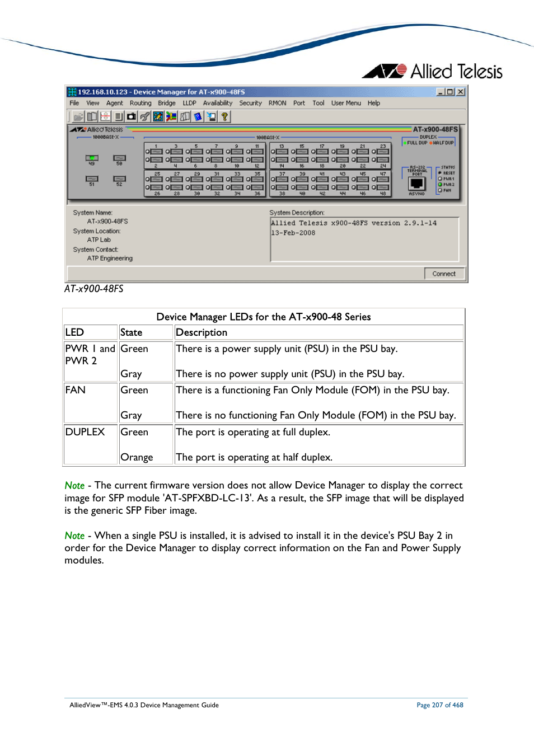Select SFP port 50 on the device

tap(119, 158)
